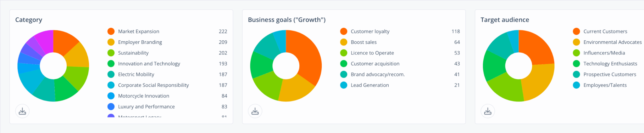The image size is (644, 133).
Task: Download the Category chart
Action: click(x=22, y=111)
